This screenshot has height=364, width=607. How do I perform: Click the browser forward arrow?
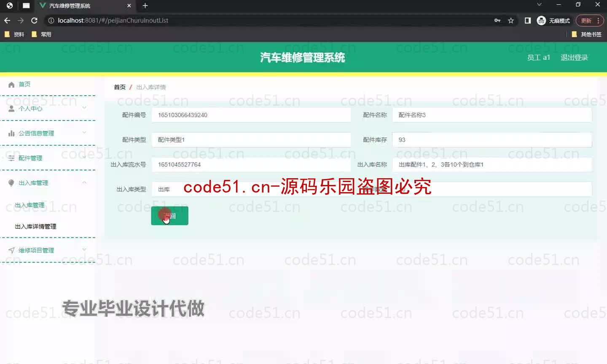tap(21, 20)
